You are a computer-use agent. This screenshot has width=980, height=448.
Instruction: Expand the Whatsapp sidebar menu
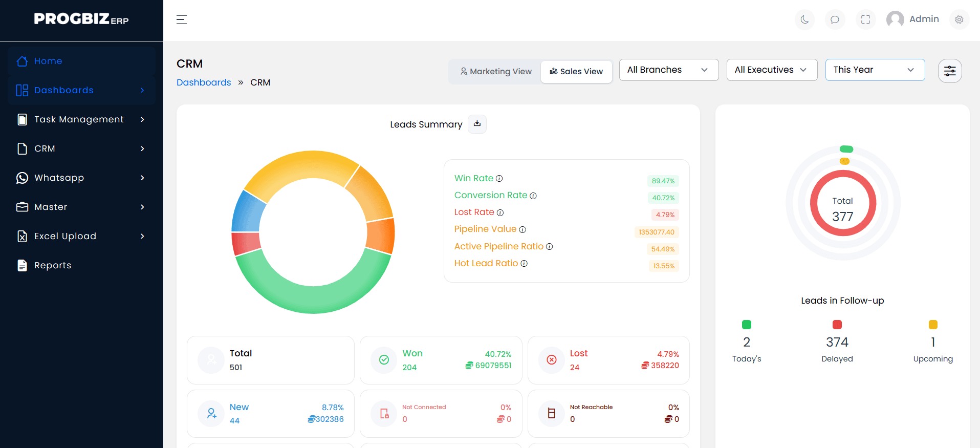coord(81,178)
